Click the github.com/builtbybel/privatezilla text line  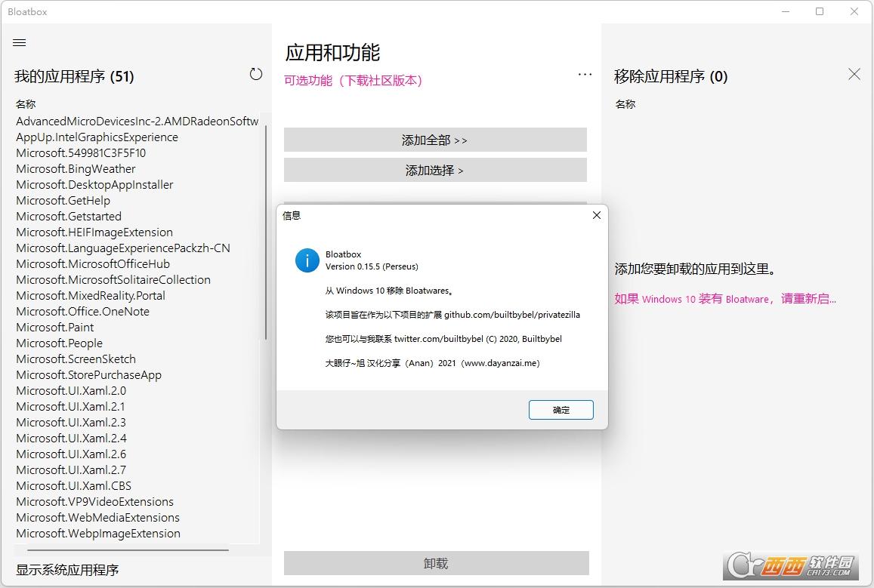pos(452,315)
